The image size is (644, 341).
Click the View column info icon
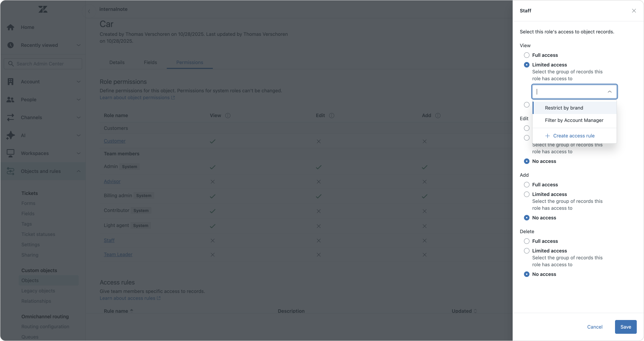tap(228, 115)
